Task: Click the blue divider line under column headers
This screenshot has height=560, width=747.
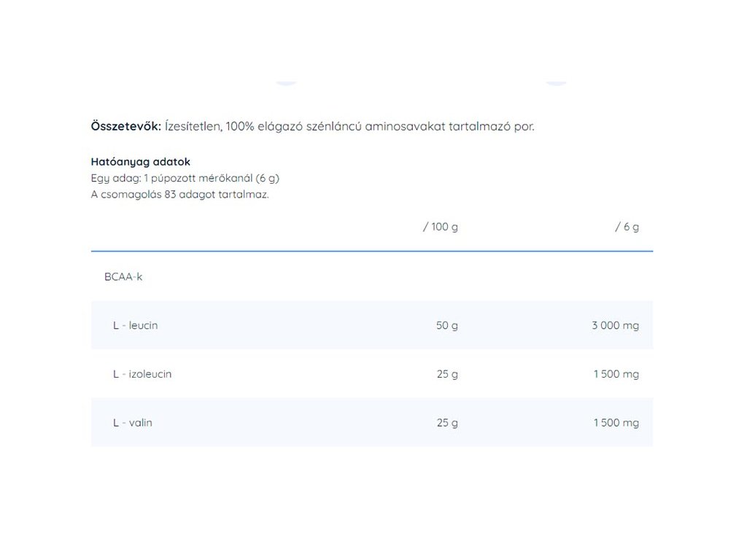Action: tap(372, 251)
